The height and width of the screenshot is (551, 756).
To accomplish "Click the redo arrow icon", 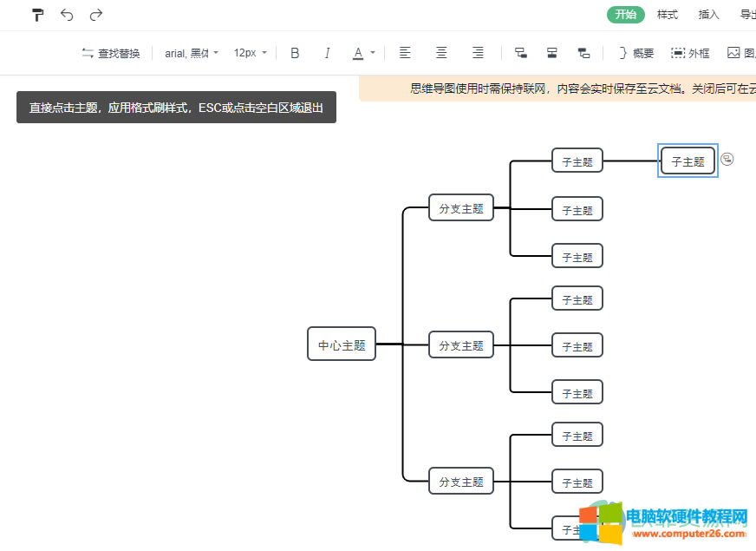I will (x=95, y=15).
